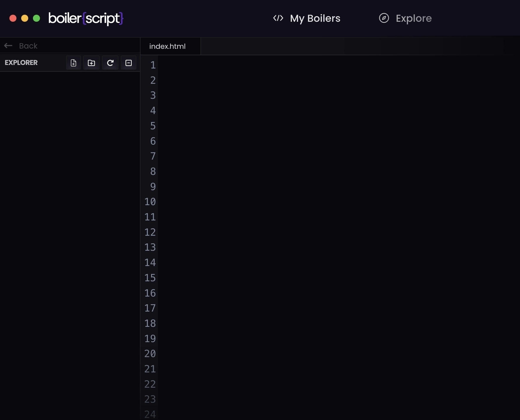Image resolution: width=520 pixels, height=420 pixels.
Task: Click the code brackets icon by My Boilers
Action: [278, 18]
